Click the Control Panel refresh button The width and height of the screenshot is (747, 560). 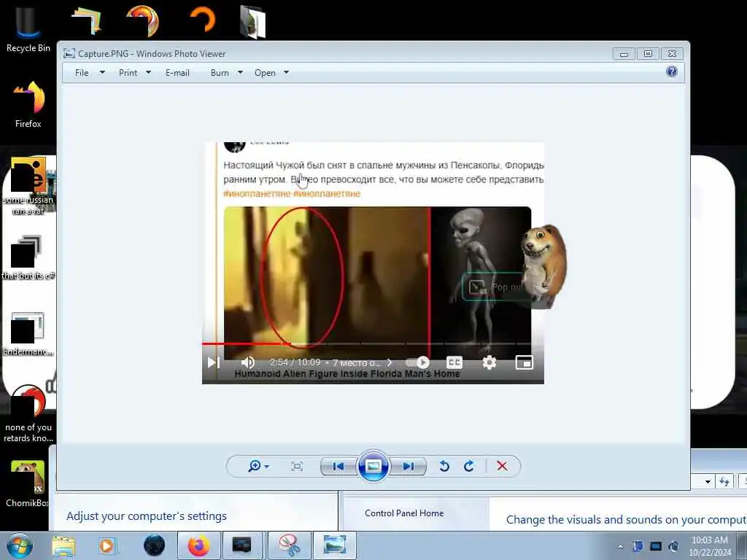coord(724,482)
